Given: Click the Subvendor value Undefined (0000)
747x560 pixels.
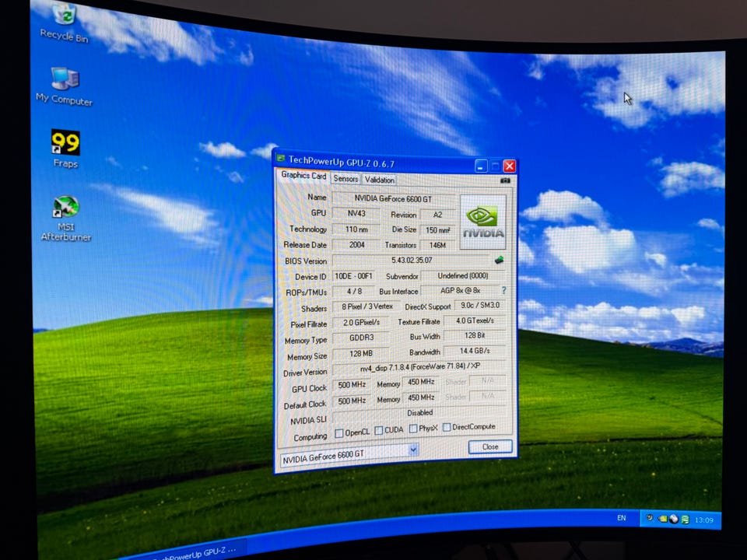Looking at the screenshot, I should coord(462,275).
